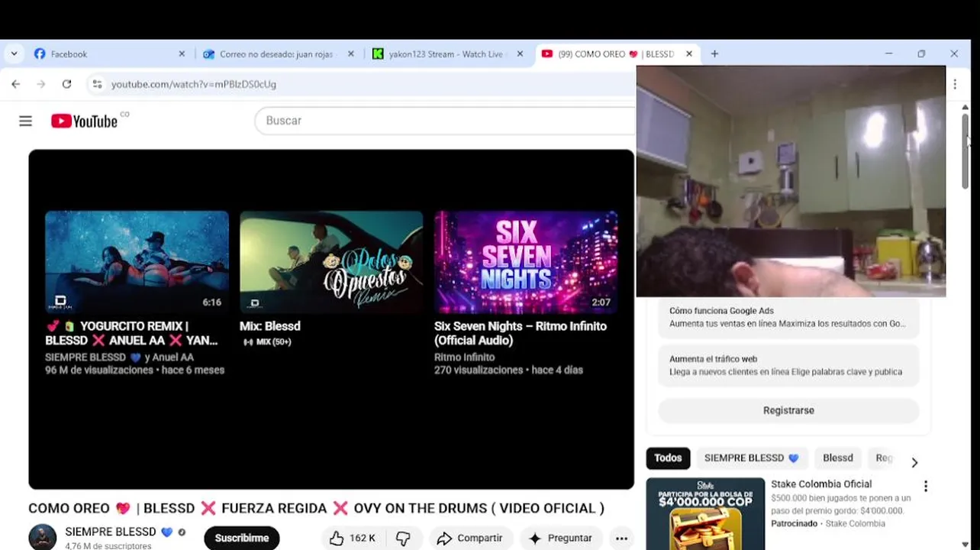Play the Six Seven Nights thumbnail

click(x=526, y=262)
